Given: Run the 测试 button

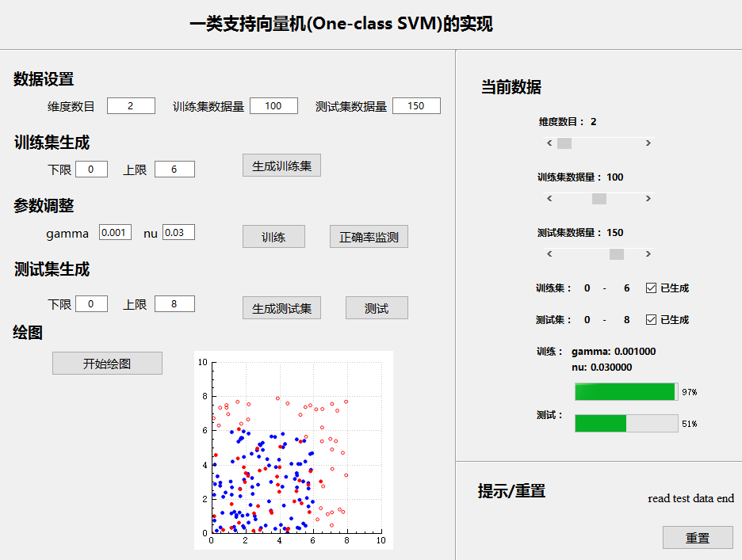Looking at the screenshot, I should click(377, 308).
